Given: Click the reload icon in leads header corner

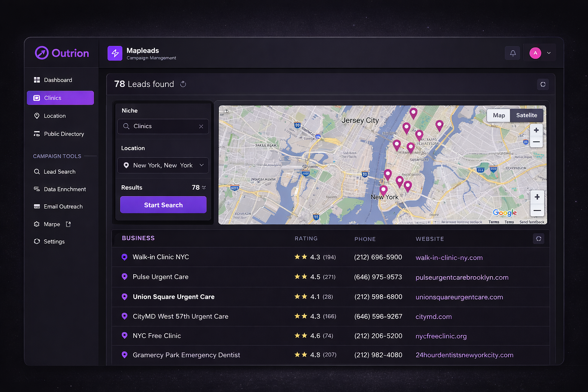Looking at the screenshot, I should pos(542,84).
